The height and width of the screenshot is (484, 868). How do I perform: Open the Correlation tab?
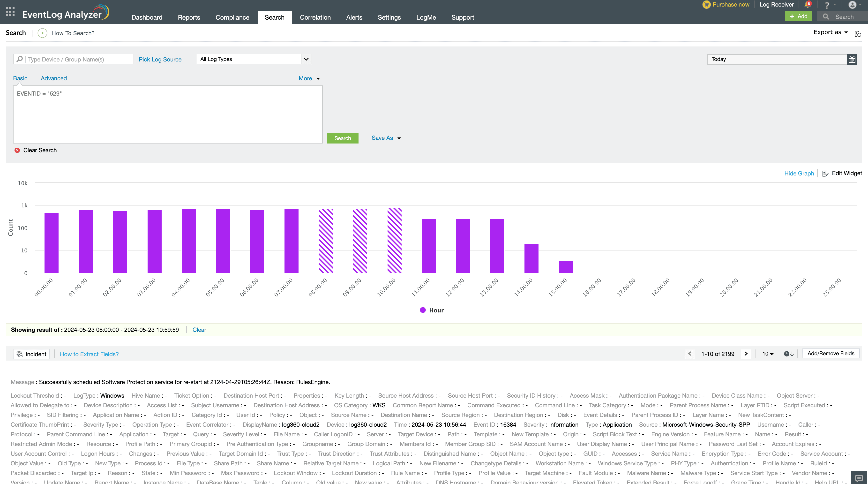315,17
